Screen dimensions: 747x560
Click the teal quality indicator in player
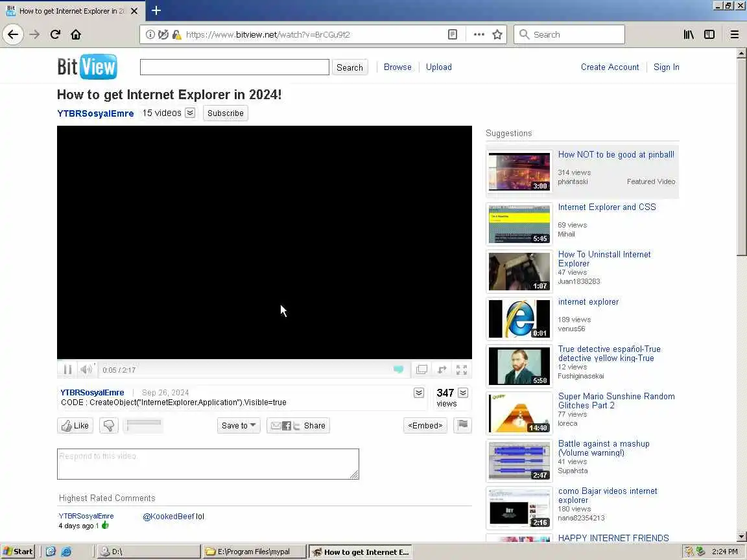tap(398, 369)
